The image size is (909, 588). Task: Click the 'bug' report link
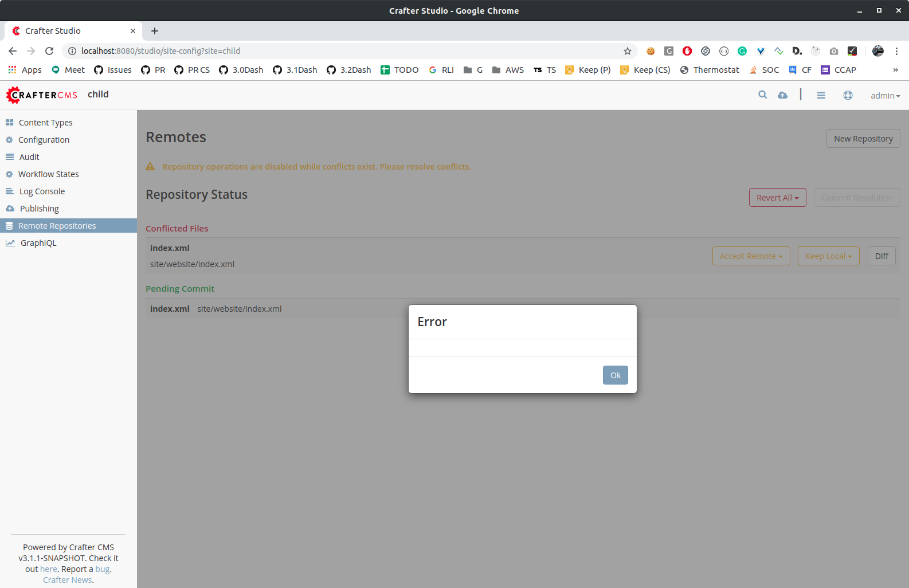click(x=102, y=569)
